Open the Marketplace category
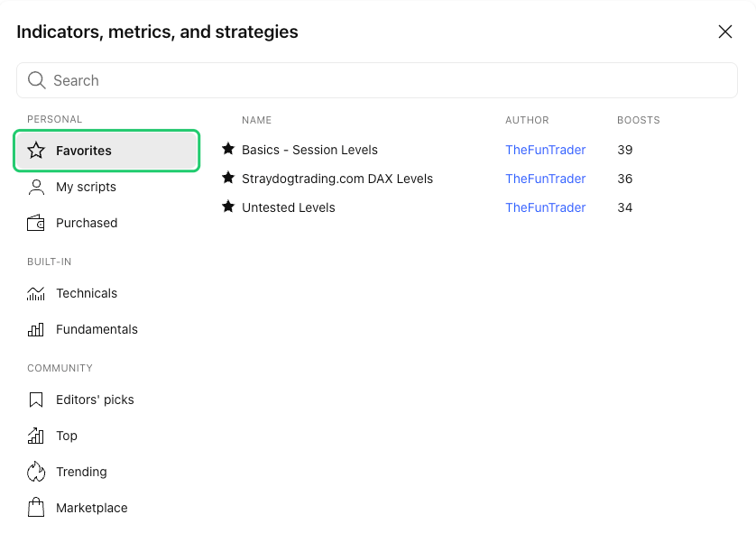The height and width of the screenshot is (533, 756). point(106,508)
